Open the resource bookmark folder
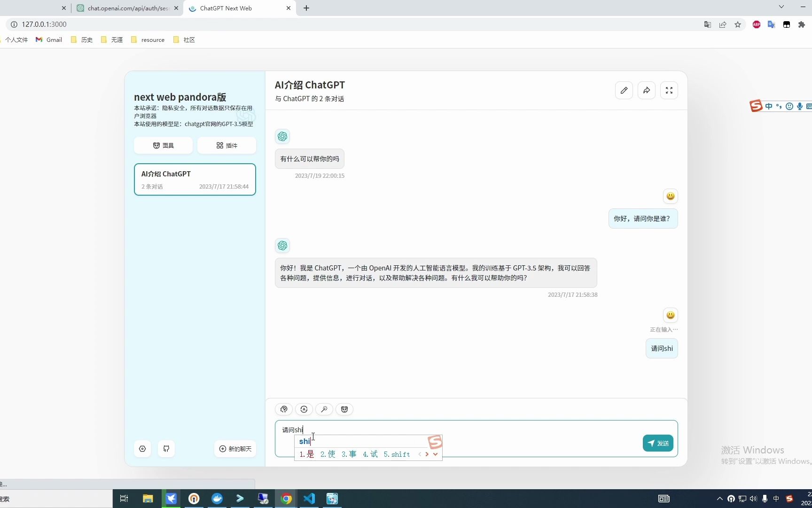 [x=148, y=40]
